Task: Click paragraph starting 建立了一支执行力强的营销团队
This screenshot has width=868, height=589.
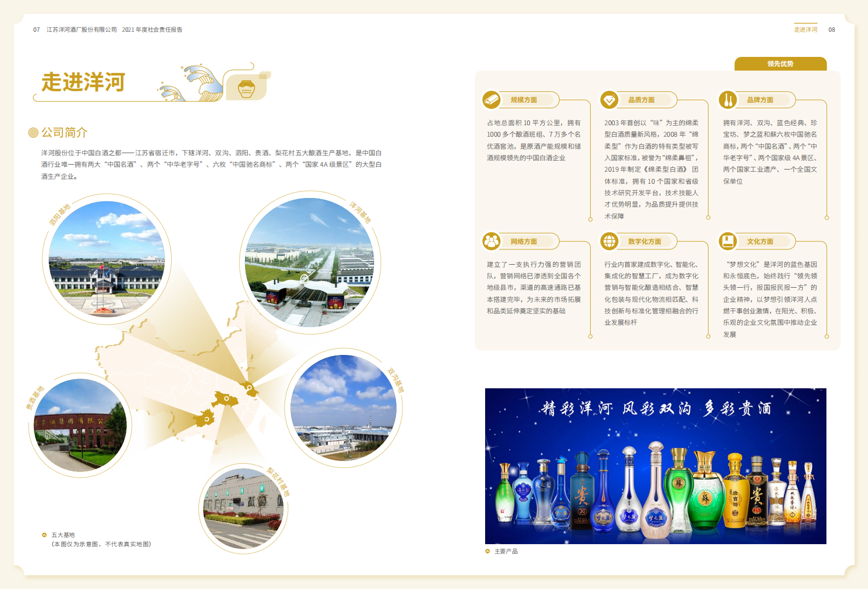Action: pyautogui.click(x=534, y=288)
